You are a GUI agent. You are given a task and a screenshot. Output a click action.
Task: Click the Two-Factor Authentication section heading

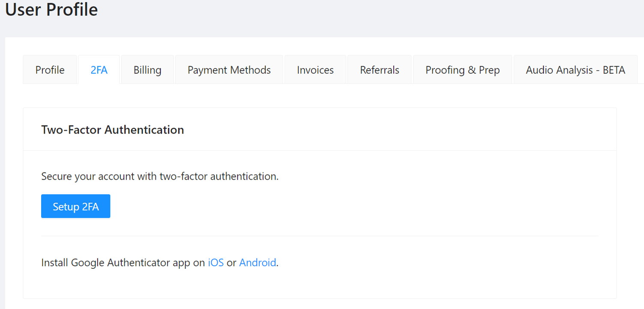tap(112, 130)
